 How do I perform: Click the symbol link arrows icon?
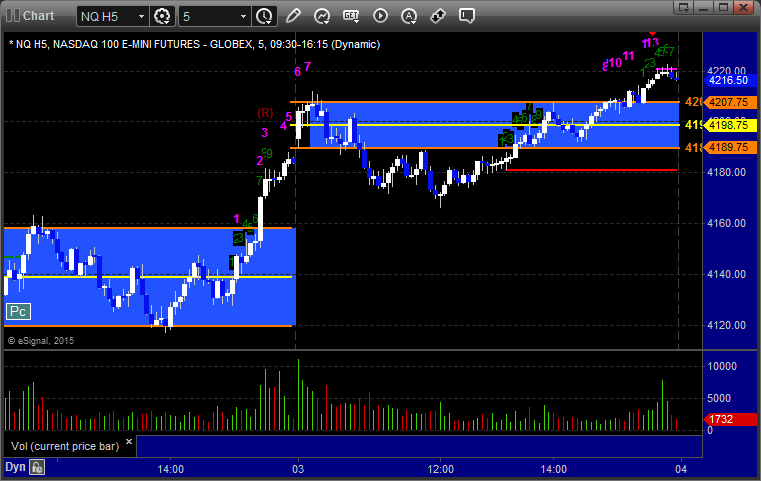click(x=438, y=16)
